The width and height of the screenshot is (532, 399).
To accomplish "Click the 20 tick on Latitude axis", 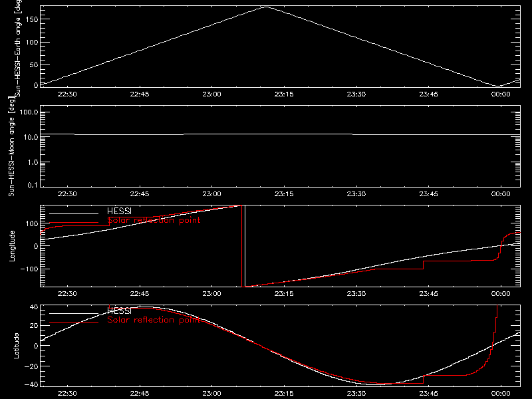I will point(34,325).
